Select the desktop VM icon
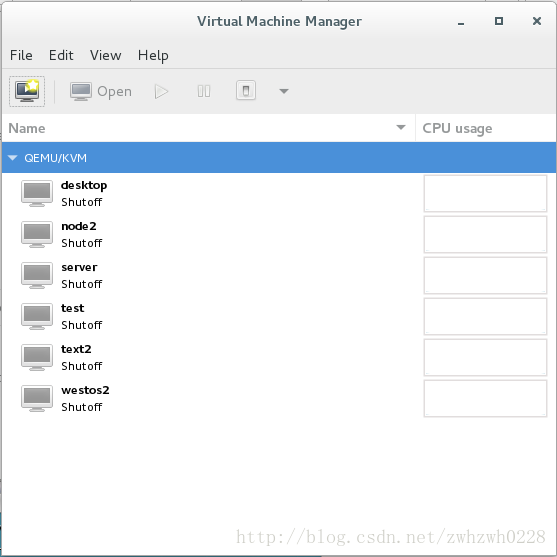 (37, 193)
